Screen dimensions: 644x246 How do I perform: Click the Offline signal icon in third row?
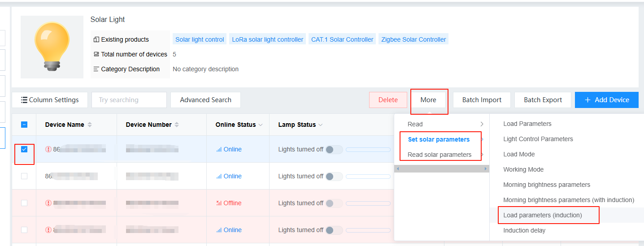(219, 203)
